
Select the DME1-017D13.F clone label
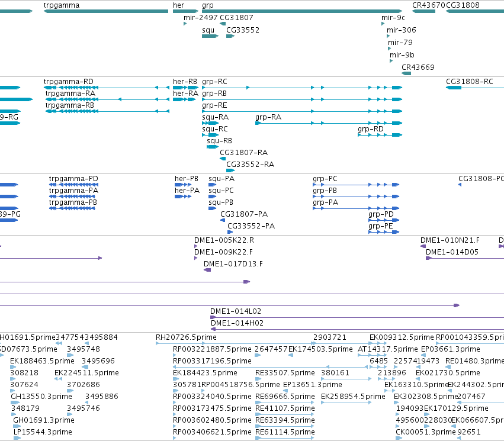[233, 264]
